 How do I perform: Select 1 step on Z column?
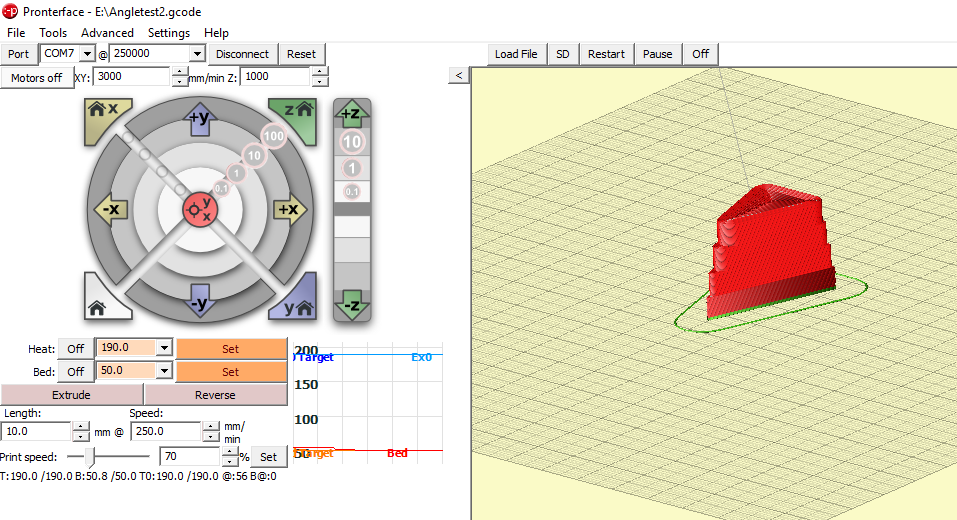(352, 168)
